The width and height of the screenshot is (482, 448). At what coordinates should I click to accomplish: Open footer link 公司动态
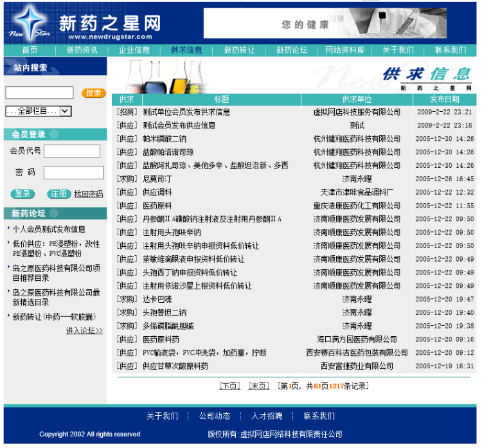(x=215, y=416)
